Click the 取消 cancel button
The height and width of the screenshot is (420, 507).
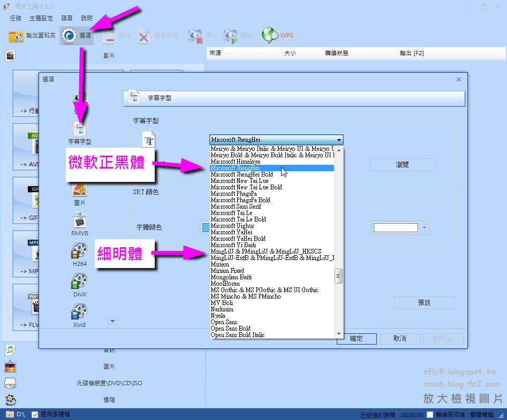coord(400,339)
